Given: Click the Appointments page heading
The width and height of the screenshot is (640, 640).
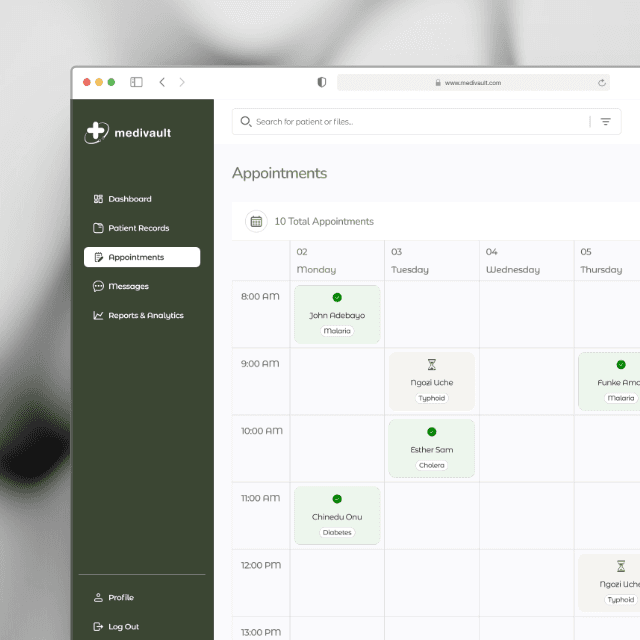Looking at the screenshot, I should tap(280, 173).
